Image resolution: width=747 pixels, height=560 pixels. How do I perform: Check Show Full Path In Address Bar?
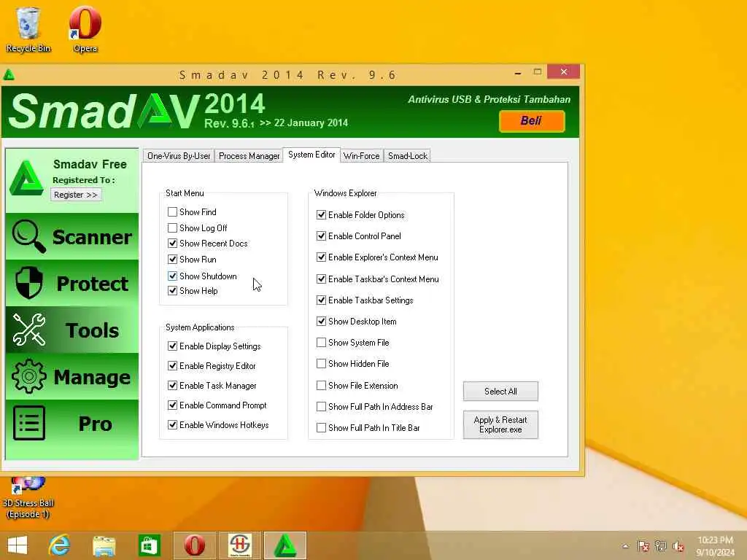(321, 407)
